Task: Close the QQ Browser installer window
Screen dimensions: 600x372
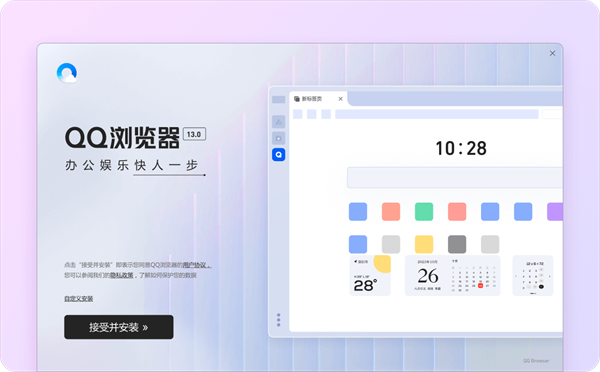Action: coord(552,53)
